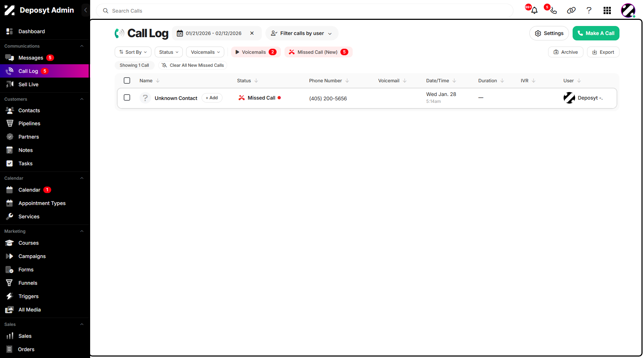Sort by Phone Number column arrow
The width and height of the screenshot is (644, 358).
pos(347,81)
